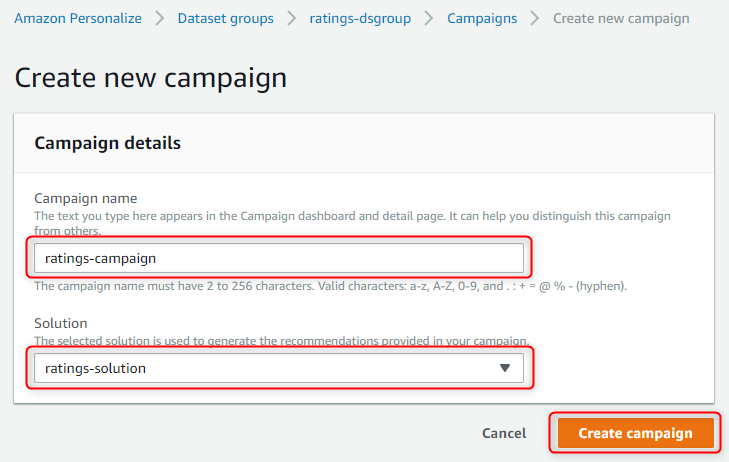Cancel the campaign creation
Screen dimensions: 729x462
pyautogui.click(x=504, y=433)
